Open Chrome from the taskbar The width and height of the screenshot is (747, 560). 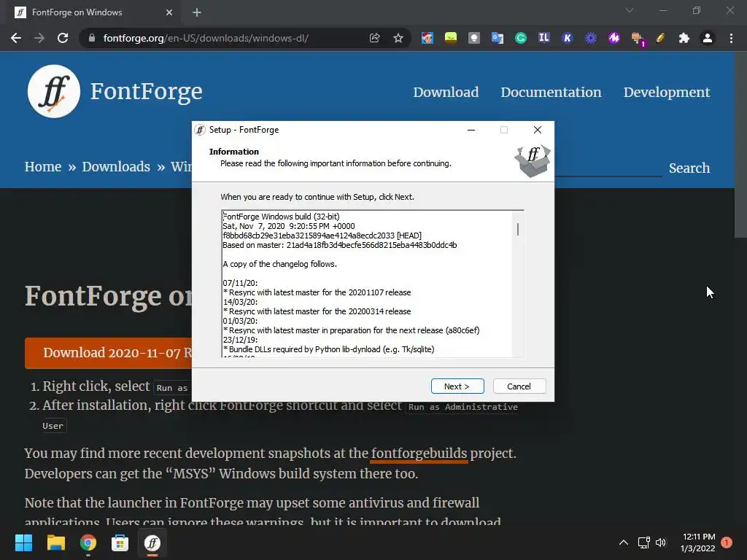point(88,542)
